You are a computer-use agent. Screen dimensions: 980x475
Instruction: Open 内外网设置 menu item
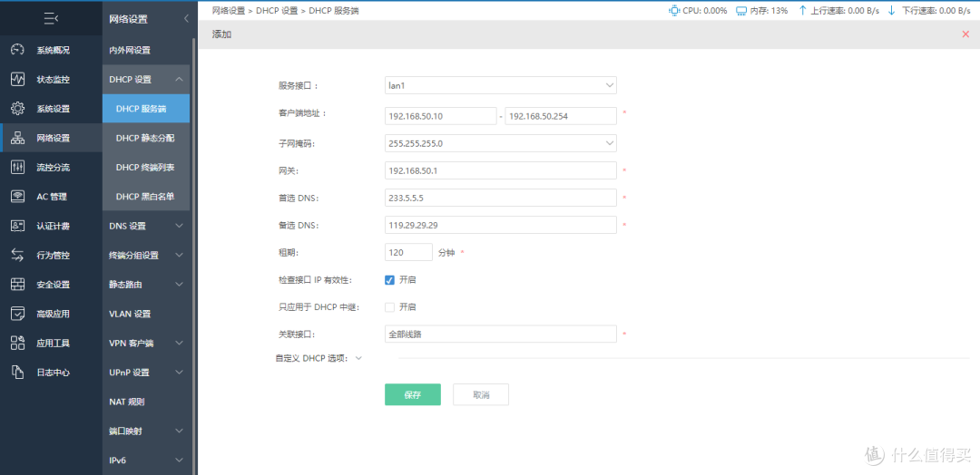[146, 51]
